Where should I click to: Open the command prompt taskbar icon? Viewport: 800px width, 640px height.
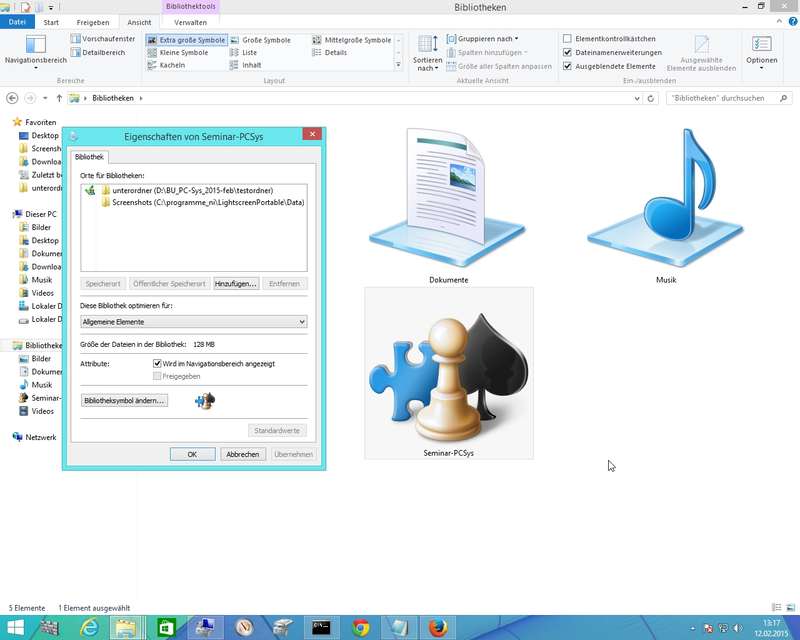coord(321,628)
